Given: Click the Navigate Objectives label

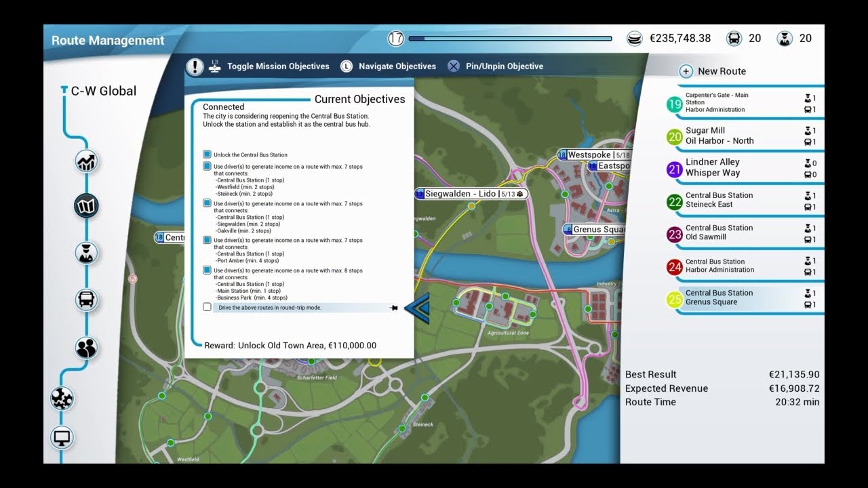Looking at the screenshot, I should point(397,66).
